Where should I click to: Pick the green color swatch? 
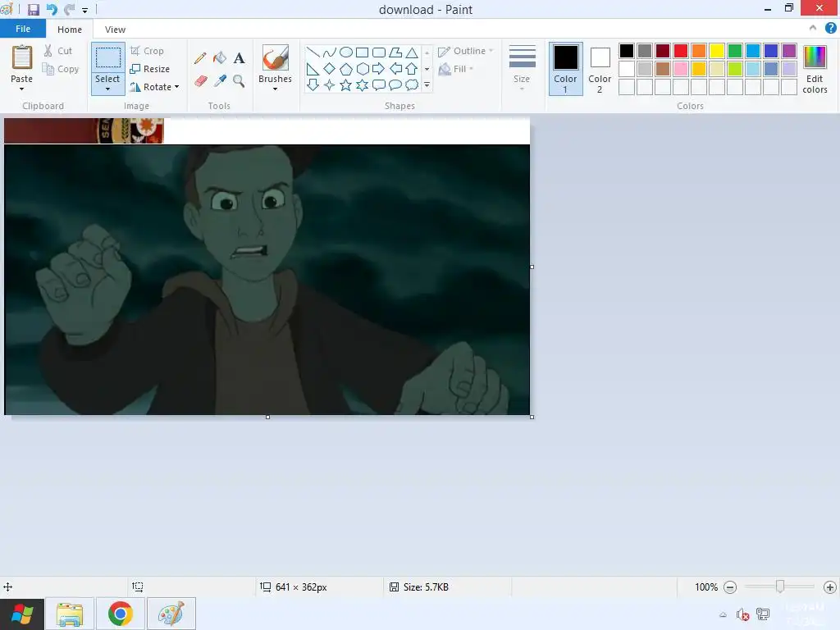coord(735,51)
